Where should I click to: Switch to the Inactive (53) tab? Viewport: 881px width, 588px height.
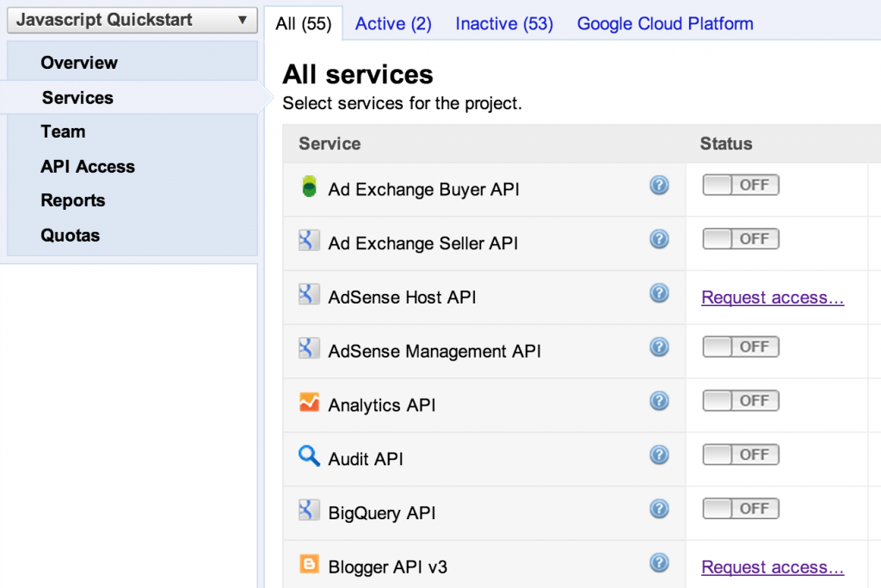point(504,23)
